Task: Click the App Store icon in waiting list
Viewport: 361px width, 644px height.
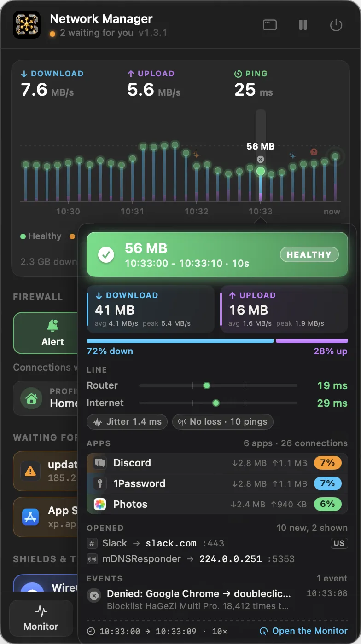Action: pyautogui.click(x=30, y=517)
